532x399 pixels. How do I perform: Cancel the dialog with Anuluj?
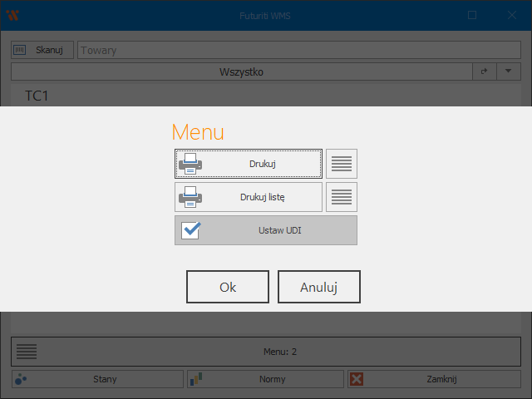(x=318, y=287)
